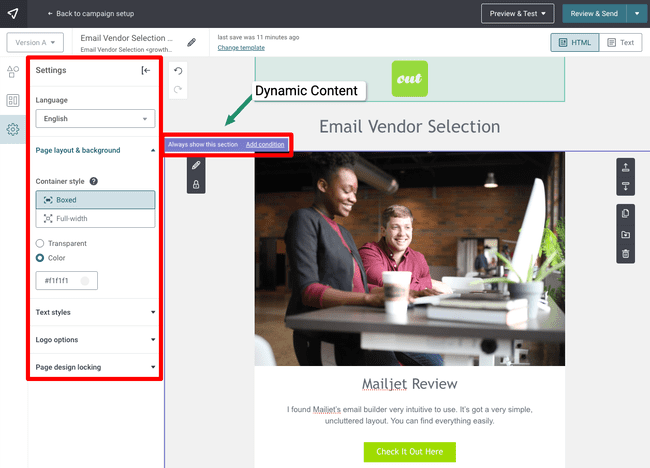The image size is (650, 468).
Task: Open the settings gear sidebar icon
Action: pyautogui.click(x=13, y=129)
